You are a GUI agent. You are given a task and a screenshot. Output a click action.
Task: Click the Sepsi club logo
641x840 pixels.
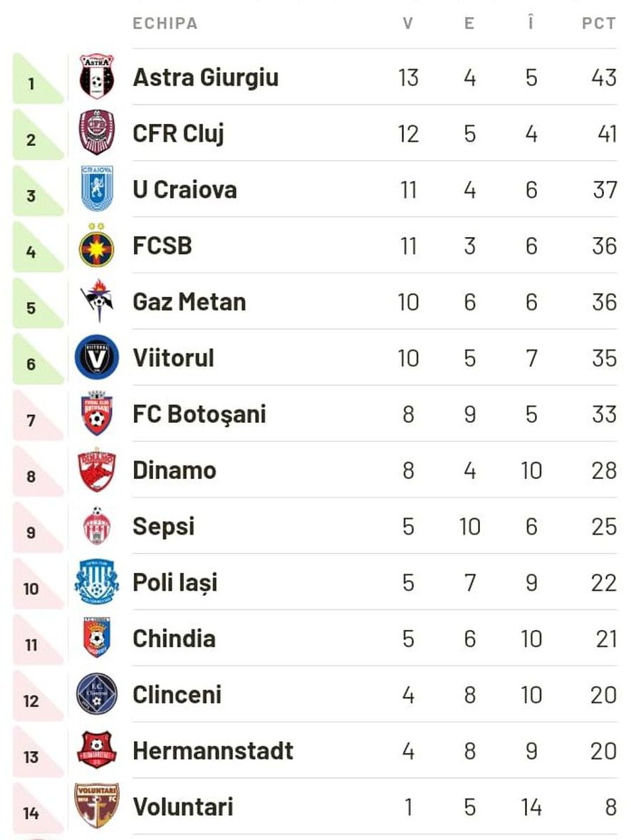click(97, 526)
